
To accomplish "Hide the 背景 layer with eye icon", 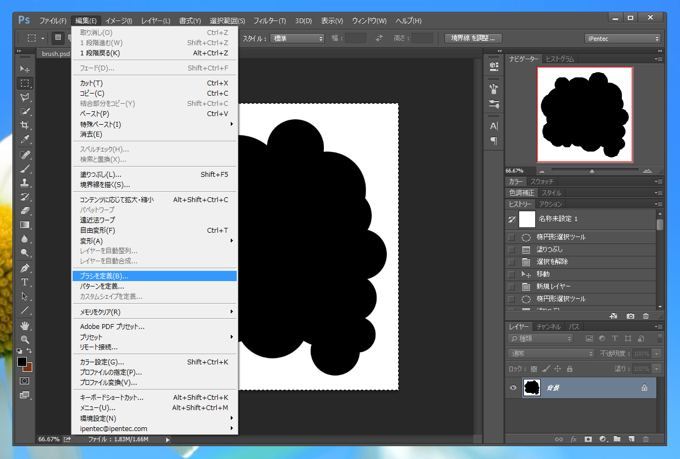I will click(513, 388).
